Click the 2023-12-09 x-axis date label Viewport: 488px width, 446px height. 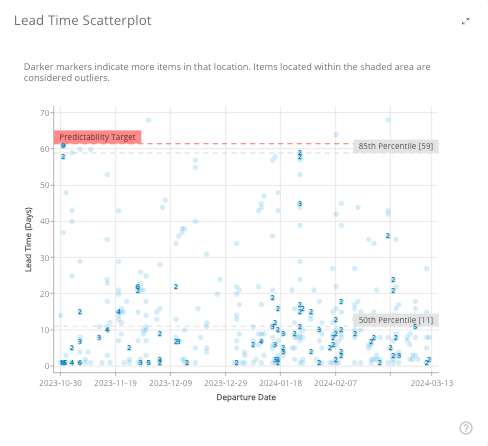pos(171,383)
